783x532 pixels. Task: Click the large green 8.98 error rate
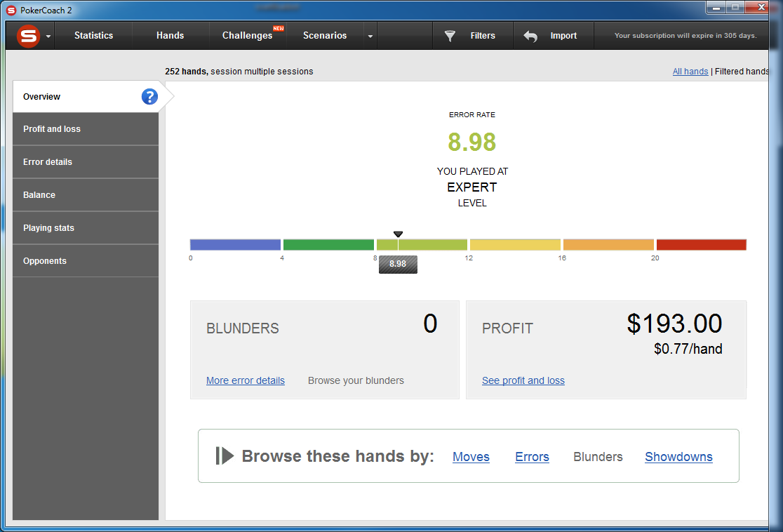coord(472,142)
